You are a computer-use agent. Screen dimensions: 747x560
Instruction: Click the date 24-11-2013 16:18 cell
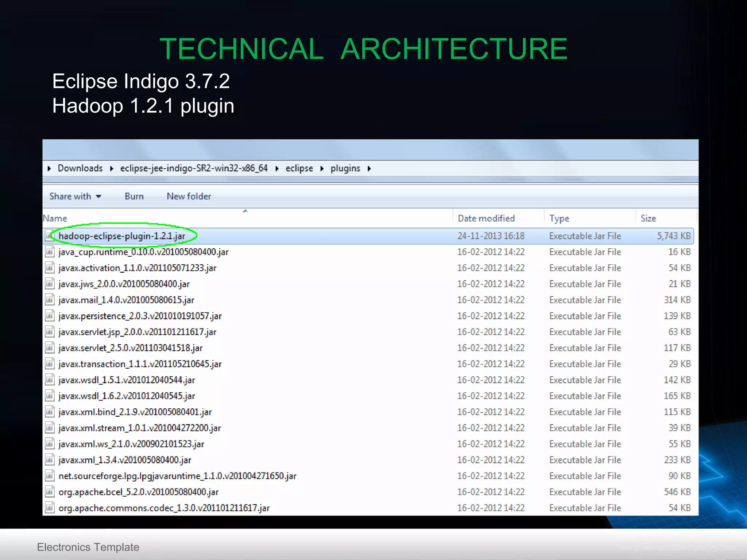pos(491,236)
